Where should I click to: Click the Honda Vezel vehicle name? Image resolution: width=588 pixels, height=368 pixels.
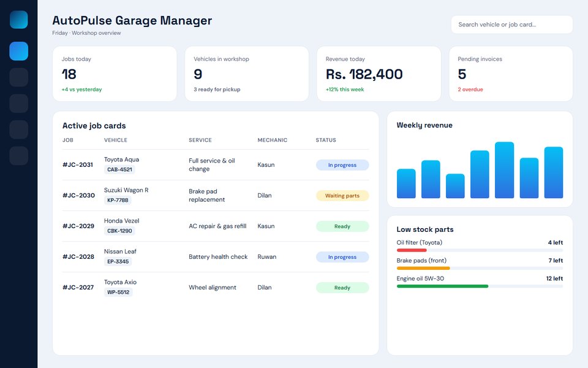pos(121,221)
